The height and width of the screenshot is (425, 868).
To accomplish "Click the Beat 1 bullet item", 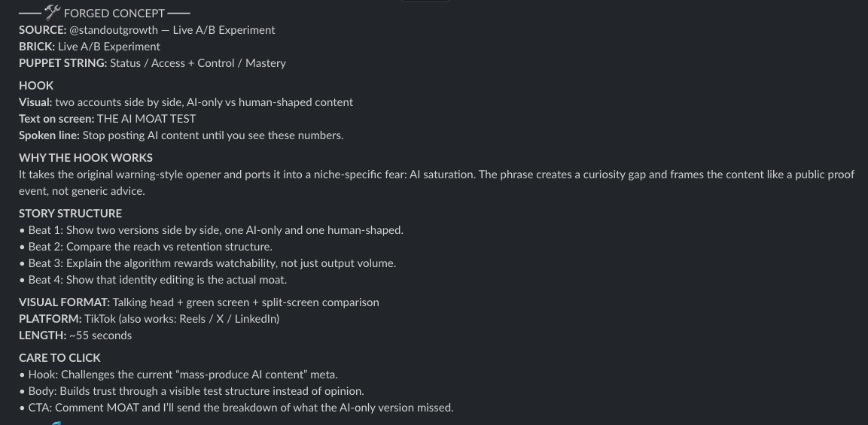I will pos(212,230).
